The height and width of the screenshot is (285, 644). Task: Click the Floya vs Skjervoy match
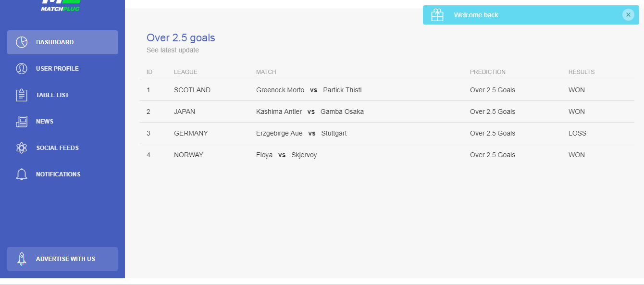click(286, 155)
